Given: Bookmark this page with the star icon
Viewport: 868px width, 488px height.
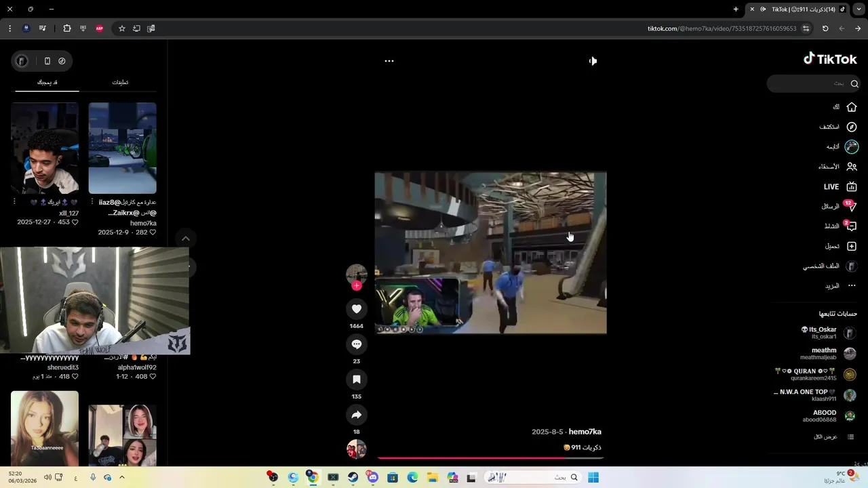Looking at the screenshot, I should click(x=122, y=28).
